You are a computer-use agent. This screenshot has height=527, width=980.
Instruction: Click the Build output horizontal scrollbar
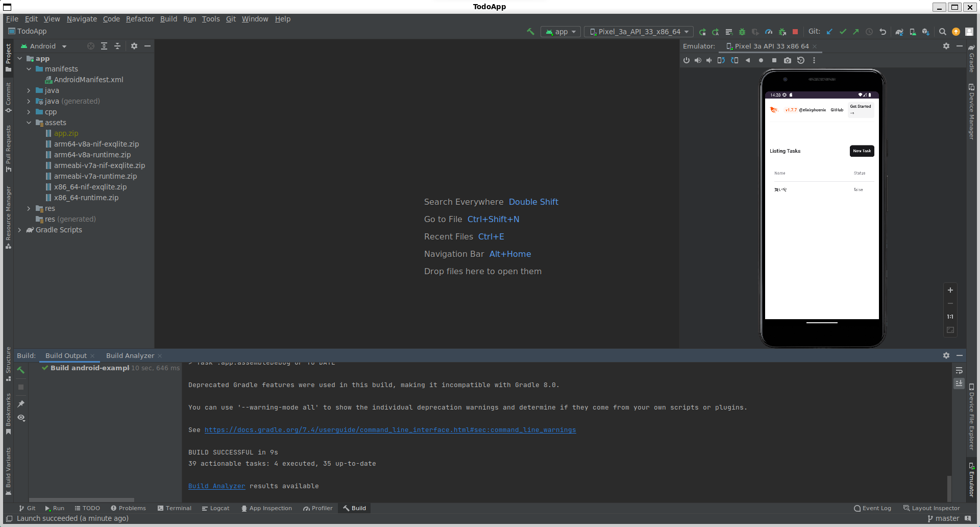pos(82,500)
